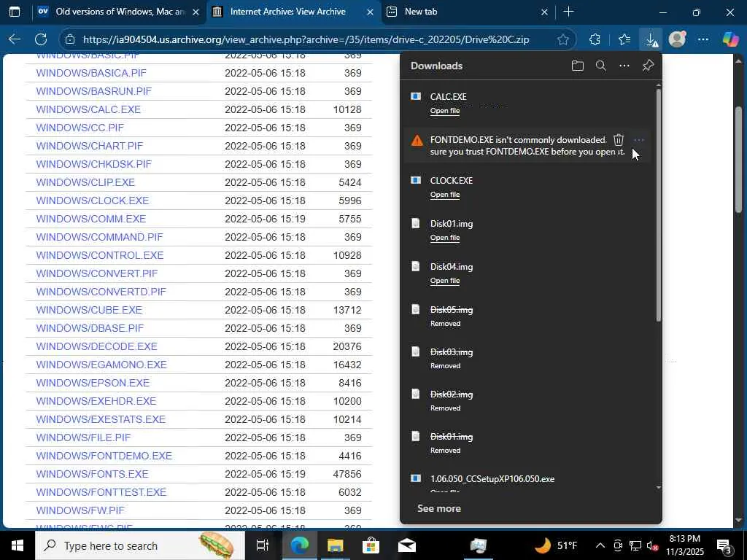The height and width of the screenshot is (560, 747).
Task: Open Task View on the taskbar
Action: click(262, 545)
